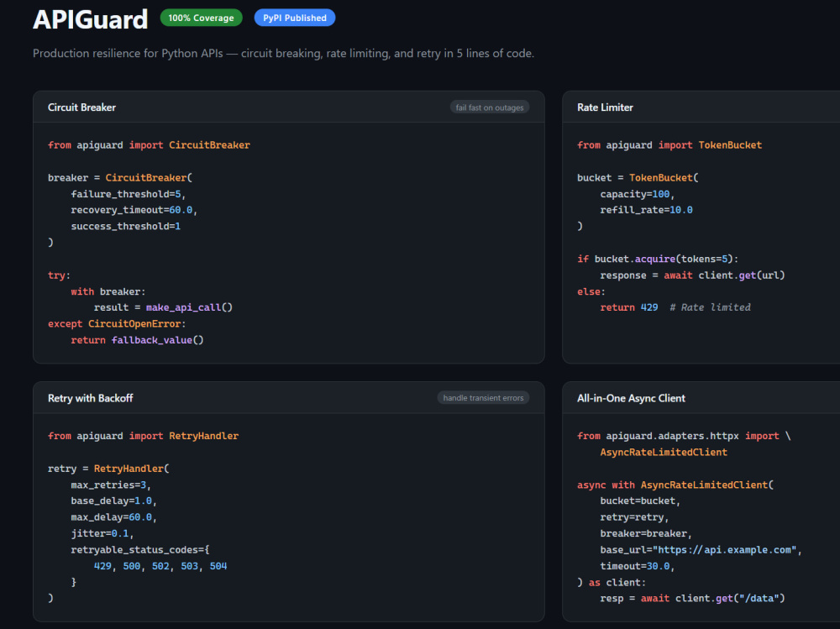Click the retry=retry argument line
This screenshot has width=840, height=629.
coord(634,517)
